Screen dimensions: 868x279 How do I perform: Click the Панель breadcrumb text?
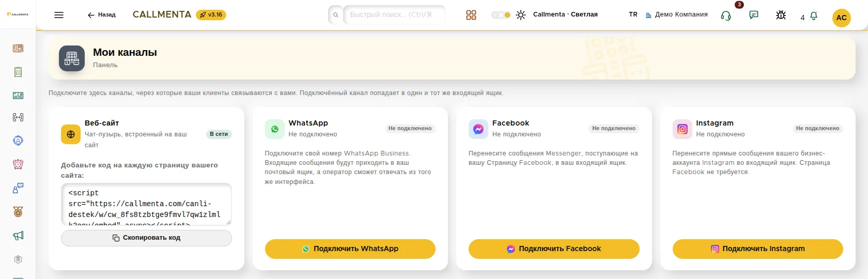coord(105,65)
